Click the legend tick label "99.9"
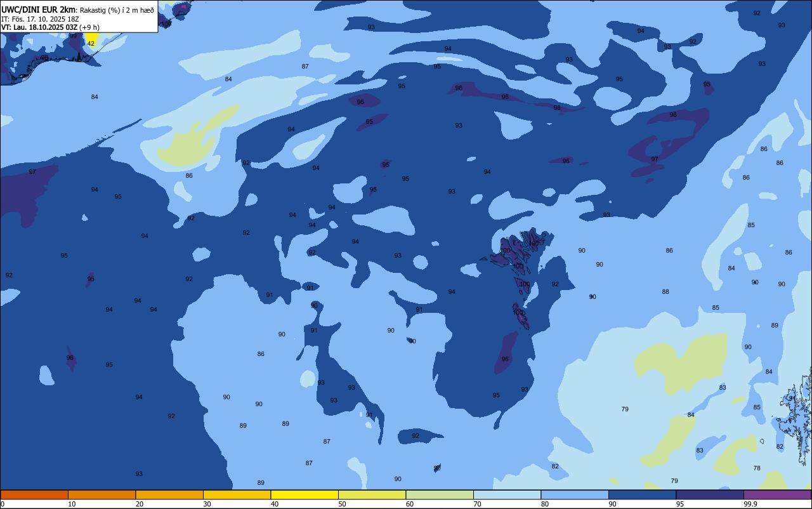 [x=750, y=504]
